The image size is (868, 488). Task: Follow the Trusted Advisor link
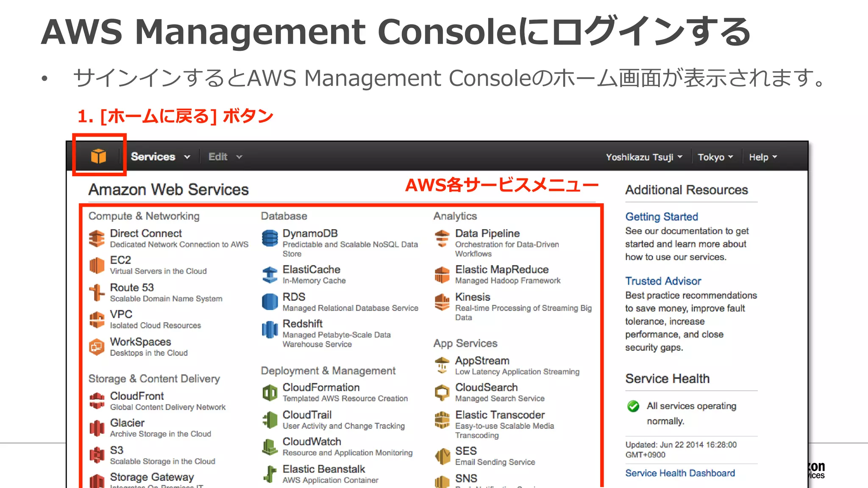(x=663, y=281)
